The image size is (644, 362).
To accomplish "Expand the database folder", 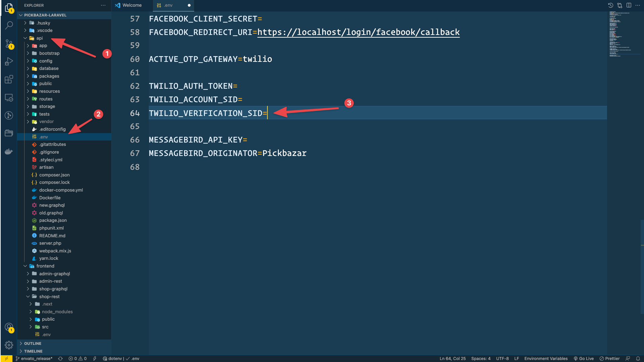I will pos(64,68).
